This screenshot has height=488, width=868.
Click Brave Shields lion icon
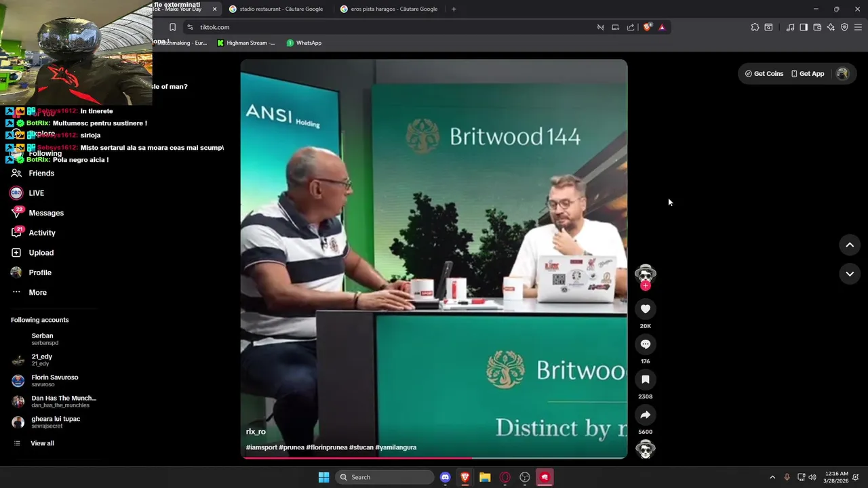pos(647,27)
